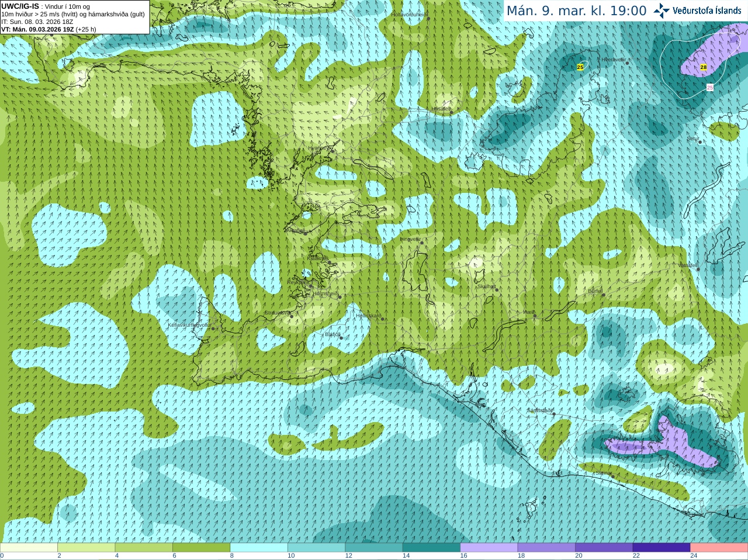
Task: Click the Bláfjöll station marker
Action: pyautogui.click(x=341, y=337)
